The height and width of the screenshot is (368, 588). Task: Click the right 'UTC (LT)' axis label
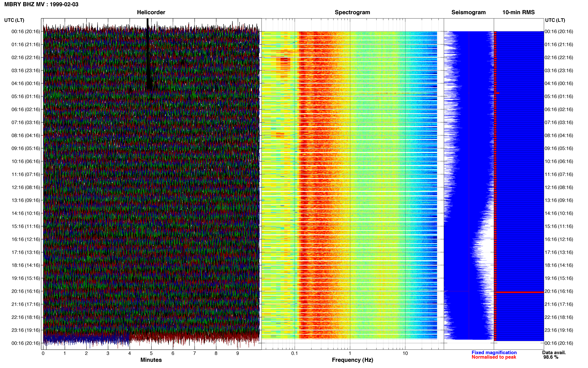click(555, 20)
